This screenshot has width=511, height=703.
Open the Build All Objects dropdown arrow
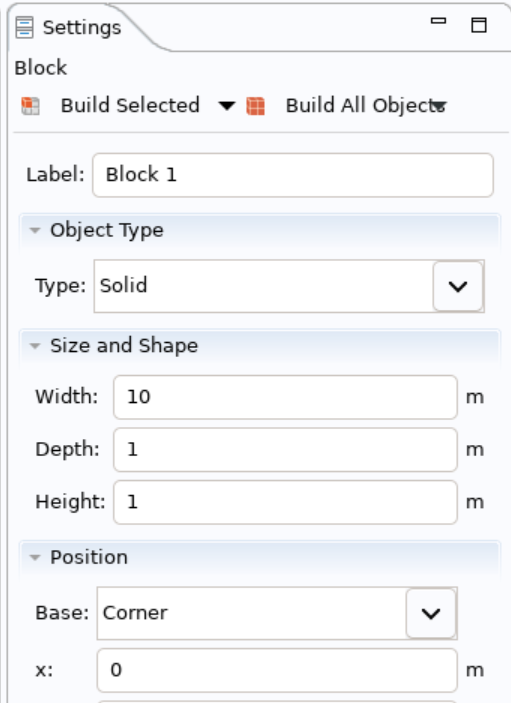[x=439, y=106]
